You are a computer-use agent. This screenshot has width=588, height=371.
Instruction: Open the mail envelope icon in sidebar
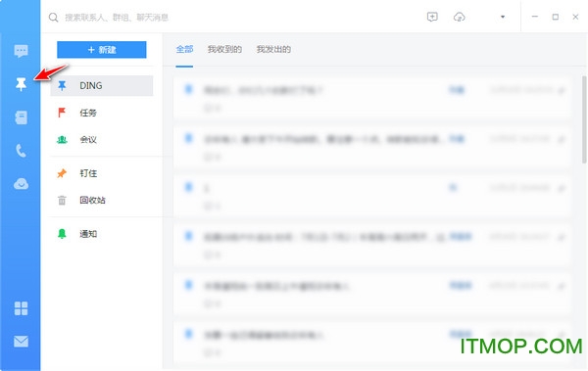21,342
